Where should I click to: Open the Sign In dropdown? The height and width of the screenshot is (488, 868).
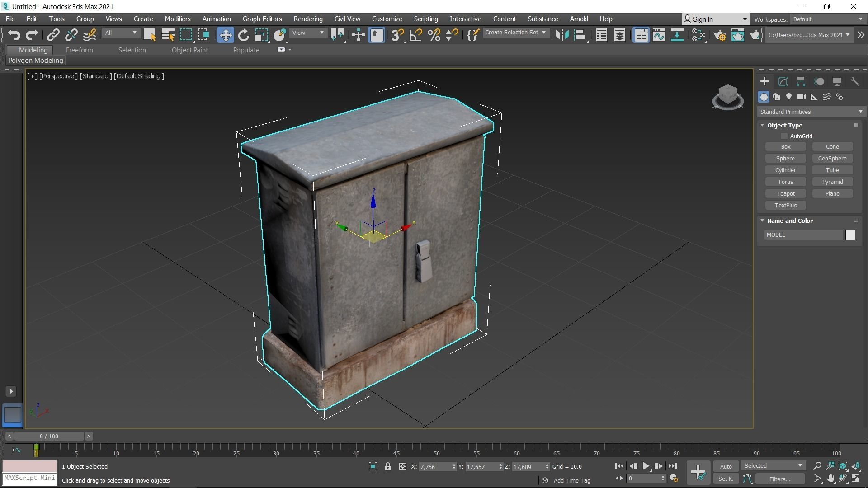click(715, 19)
